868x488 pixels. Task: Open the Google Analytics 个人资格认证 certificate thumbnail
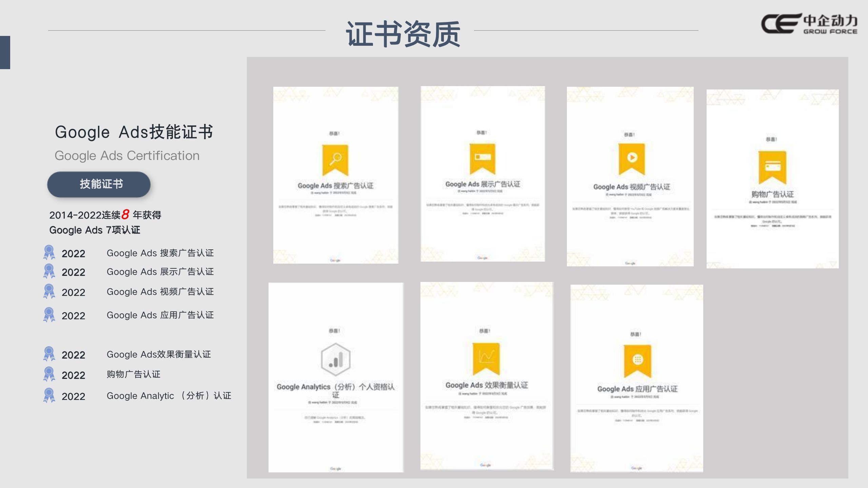pos(336,378)
